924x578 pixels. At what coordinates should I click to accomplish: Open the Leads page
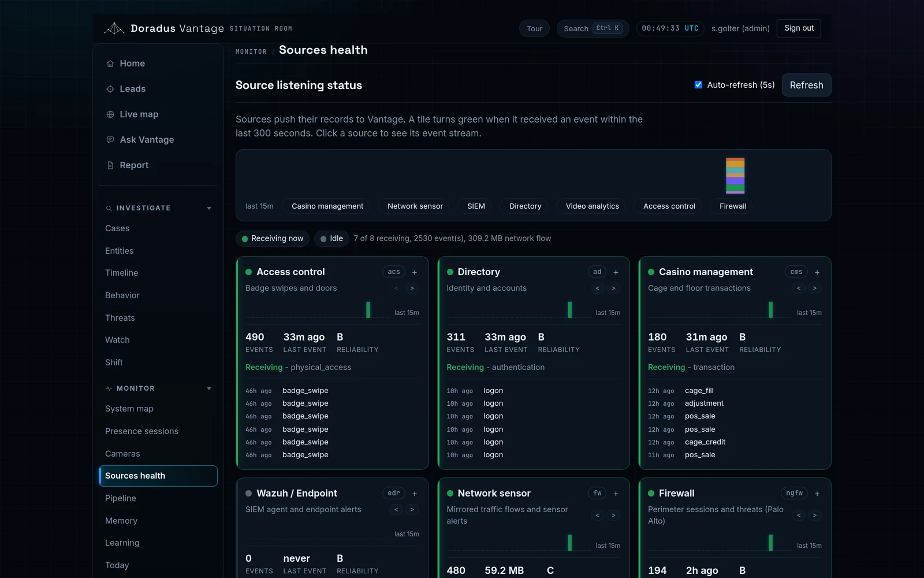tap(158, 89)
